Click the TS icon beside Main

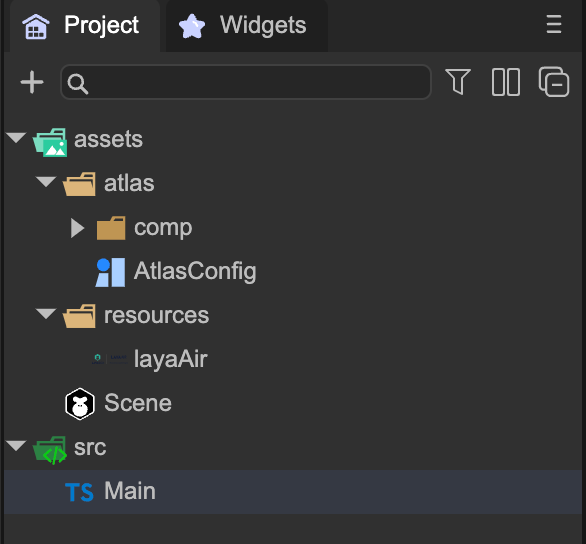pyautogui.click(x=79, y=492)
